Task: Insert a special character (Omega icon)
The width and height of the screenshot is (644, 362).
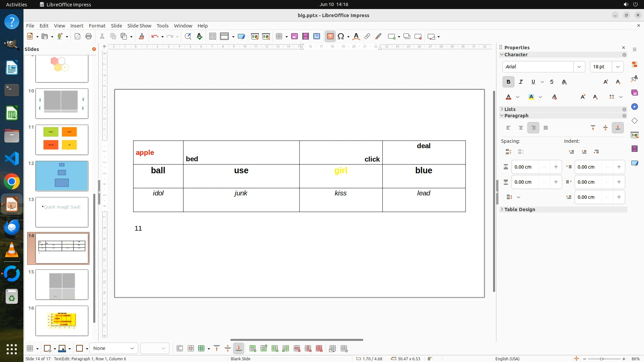Action: click(x=341, y=37)
